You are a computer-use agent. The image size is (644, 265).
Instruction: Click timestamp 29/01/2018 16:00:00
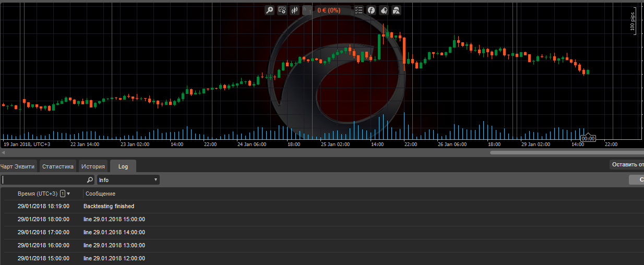point(43,245)
